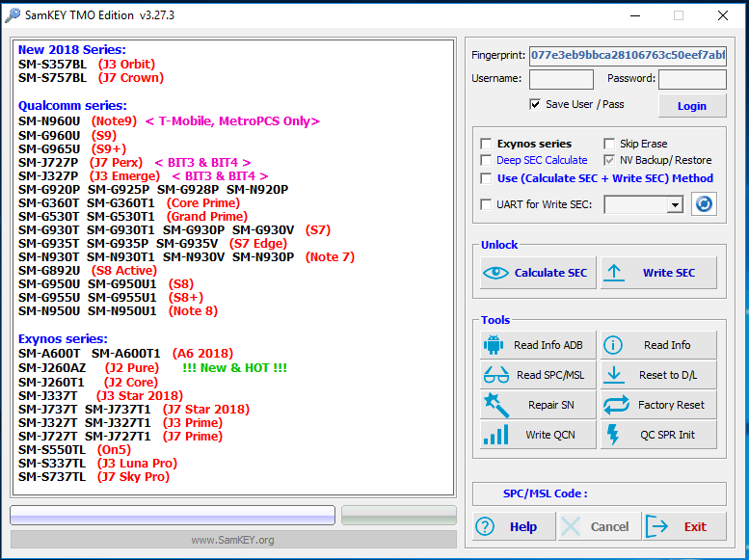This screenshot has height=560, width=749.
Task: Enable the Exynos series checkbox
Action: pos(486,144)
